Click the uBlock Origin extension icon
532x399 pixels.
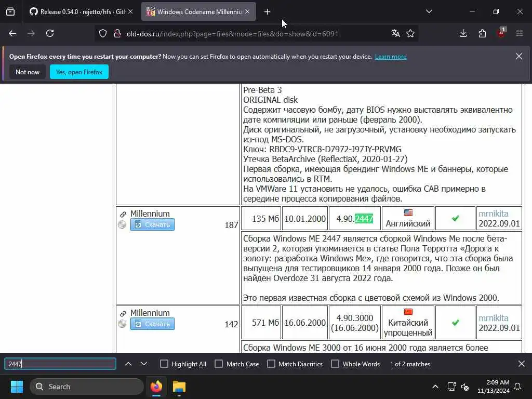click(501, 33)
